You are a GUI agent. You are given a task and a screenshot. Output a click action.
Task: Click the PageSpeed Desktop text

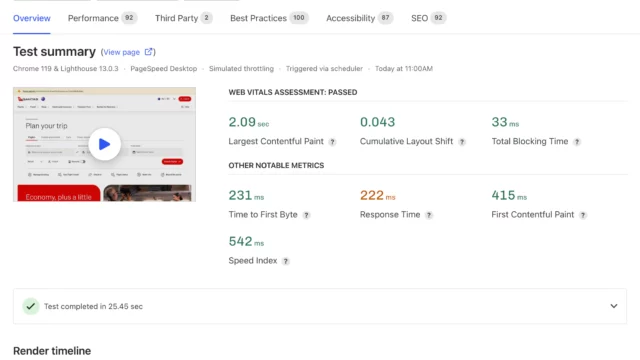click(x=164, y=69)
